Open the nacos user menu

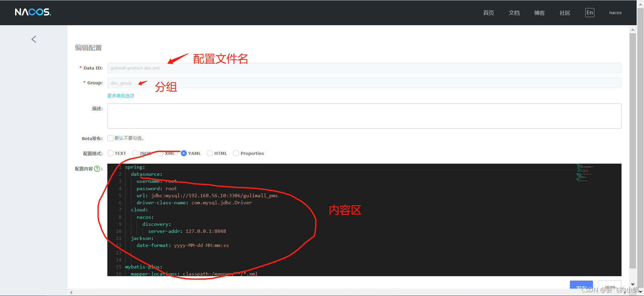(615, 13)
